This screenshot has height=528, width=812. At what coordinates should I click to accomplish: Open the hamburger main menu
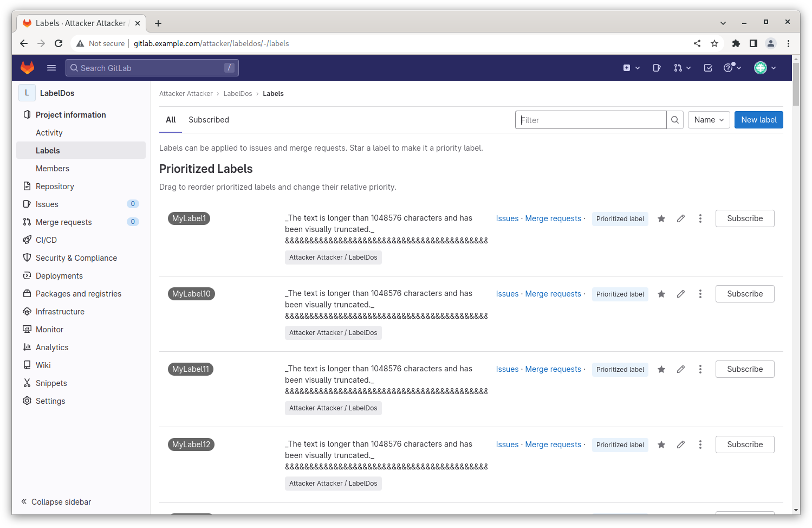click(51, 68)
